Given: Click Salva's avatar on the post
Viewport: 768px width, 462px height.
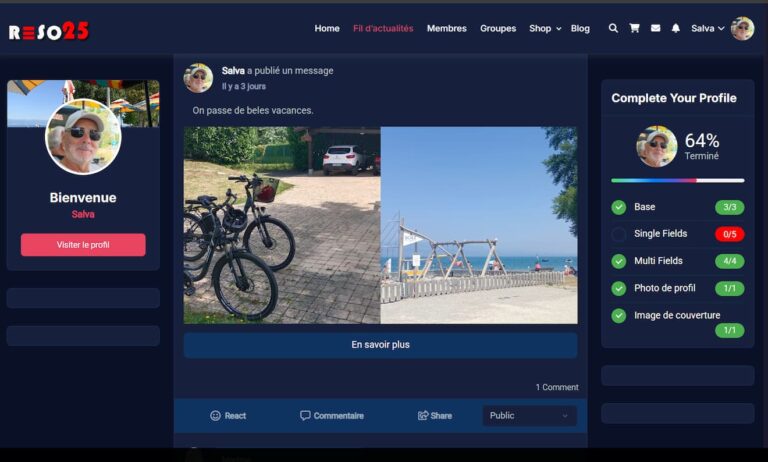Looking at the screenshot, I should tap(198, 78).
